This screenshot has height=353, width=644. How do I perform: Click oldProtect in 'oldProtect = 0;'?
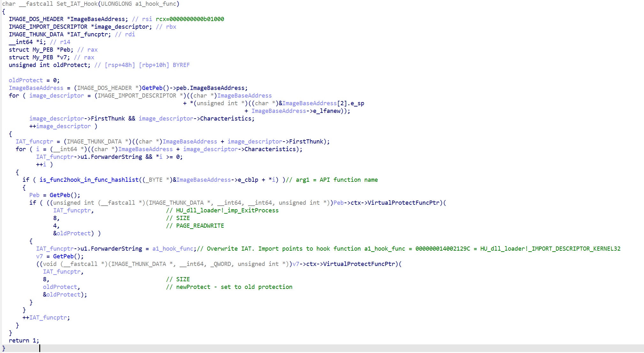[26, 80]
